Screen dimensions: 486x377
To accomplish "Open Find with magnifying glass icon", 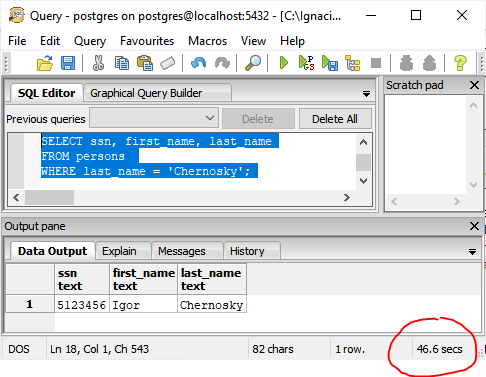I will tap(253, 63).
